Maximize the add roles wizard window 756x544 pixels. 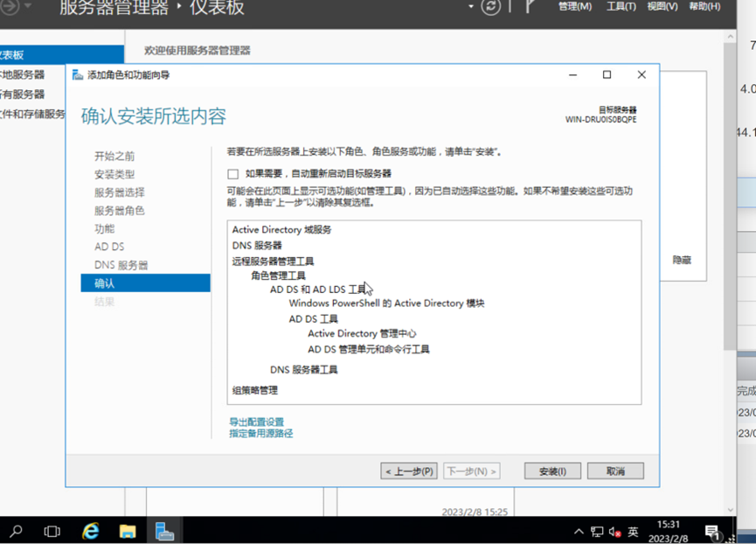607,74
